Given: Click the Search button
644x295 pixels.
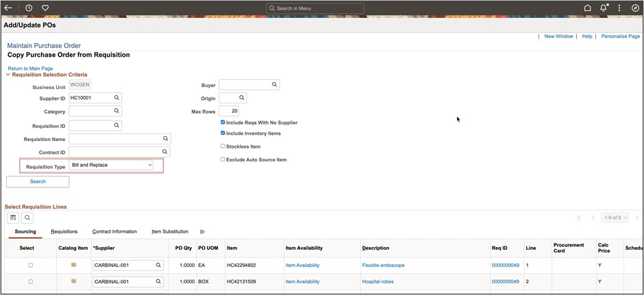Looking at the screenshot, I should (x=38, y=181).
